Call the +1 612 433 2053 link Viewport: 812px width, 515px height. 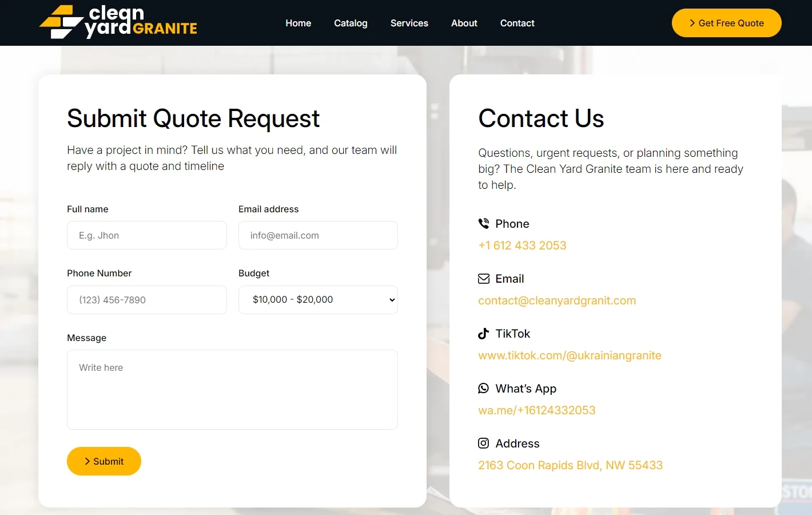click(522, 245)
